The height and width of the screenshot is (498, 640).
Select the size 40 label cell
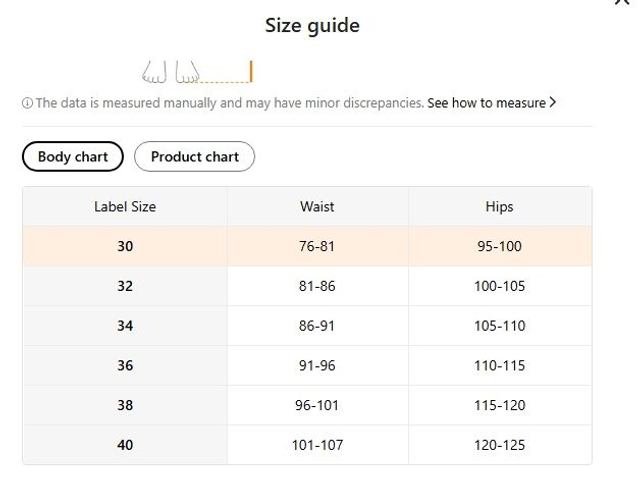125,445
